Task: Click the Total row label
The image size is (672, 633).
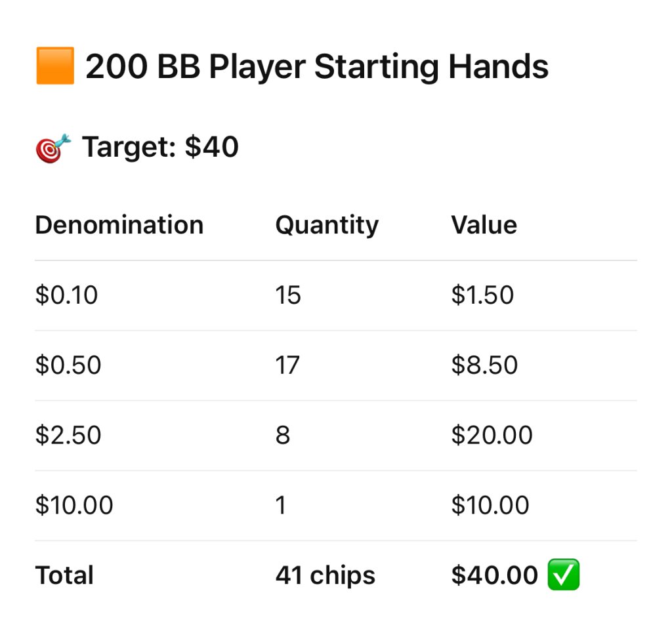Action: (64, 575)
